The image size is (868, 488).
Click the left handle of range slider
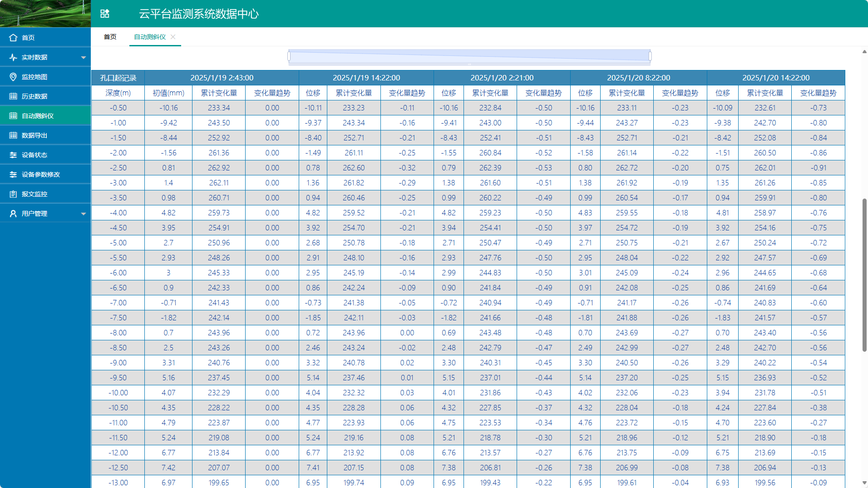pyautogui.click(x=289, y=56)
